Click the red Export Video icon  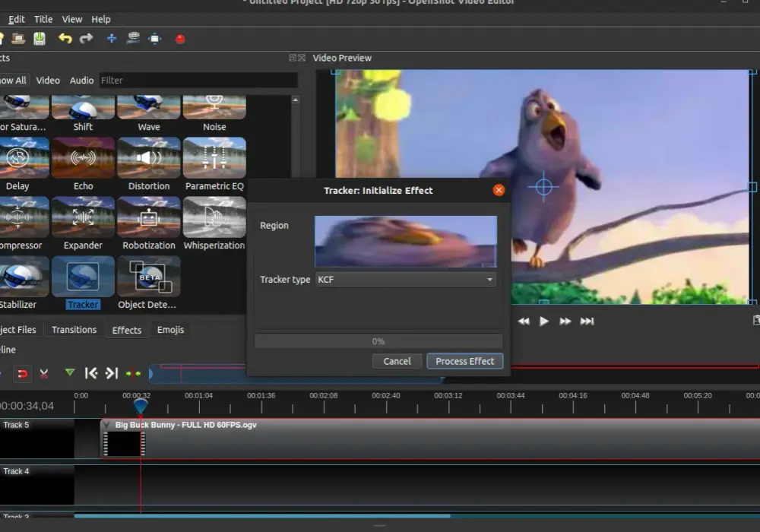coord(180,40)
